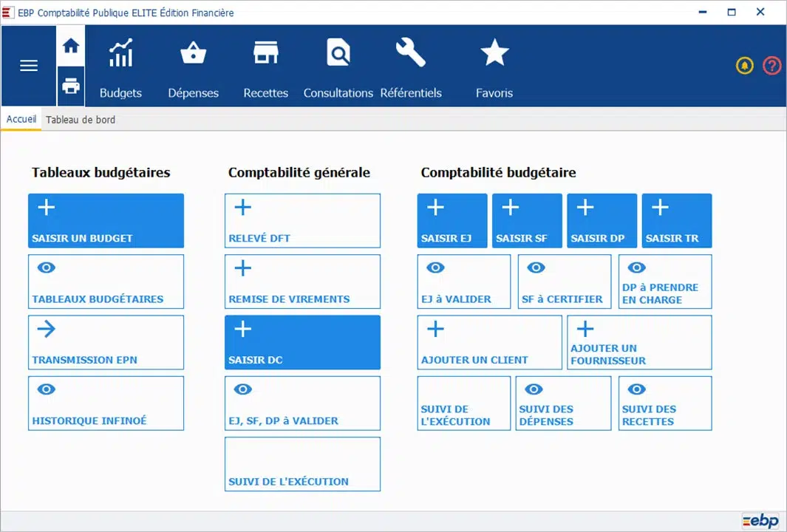Open the Recettes store icon

tap(265, 55)
